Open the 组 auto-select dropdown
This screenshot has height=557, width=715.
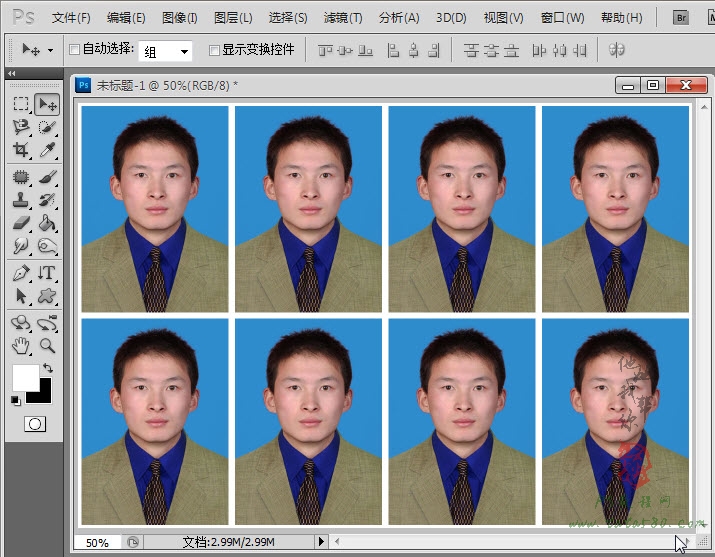[x=165, y=51]
